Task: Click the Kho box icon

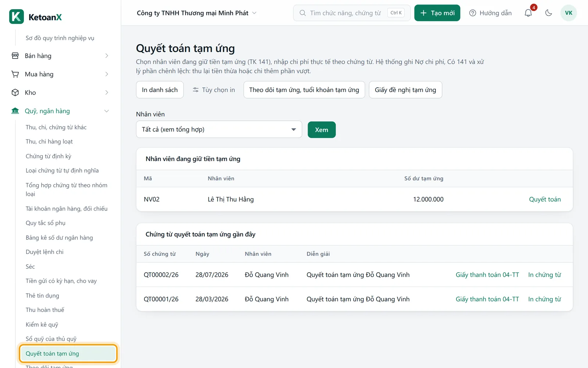Action: click(x=15, y=93)
